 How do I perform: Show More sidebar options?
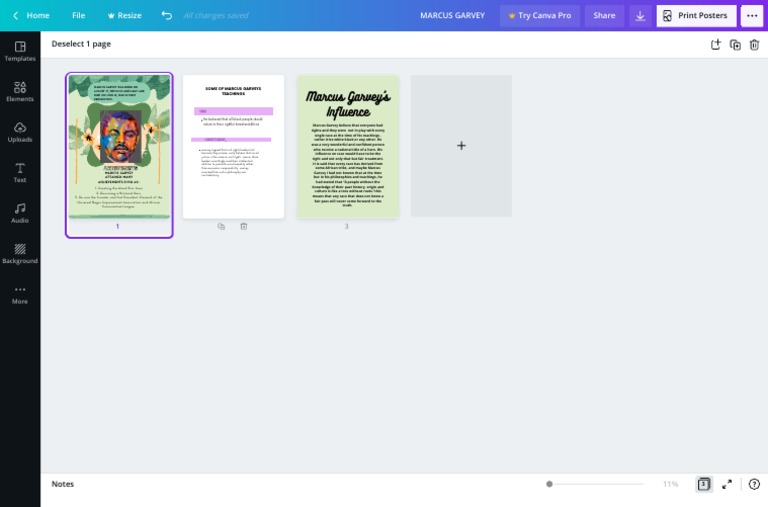pyautogui.click(x=20, y=294)
